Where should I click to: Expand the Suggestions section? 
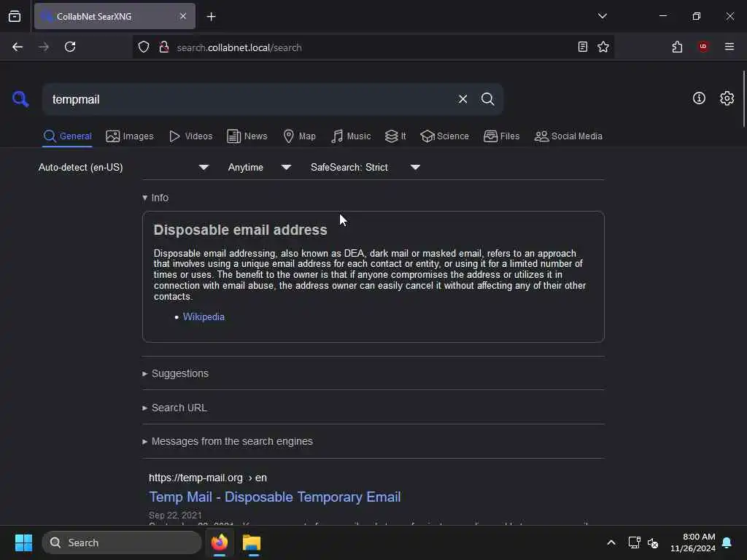(175, 373)
